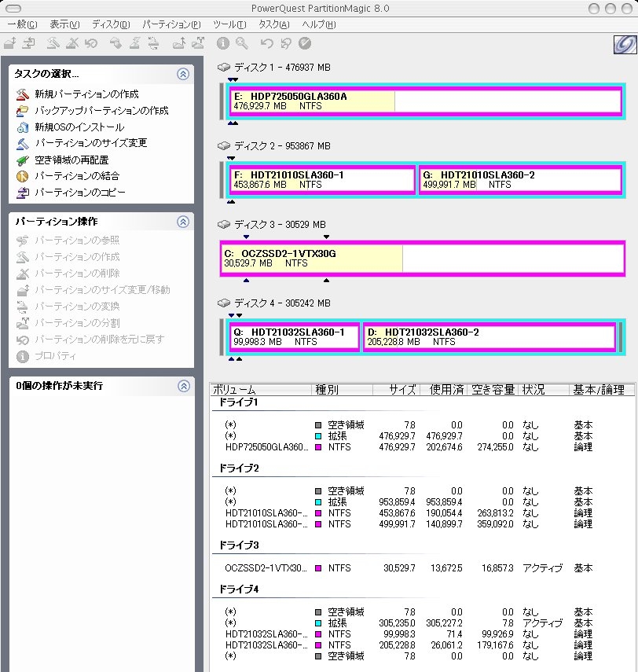The width and height of the screenshot is (638, 672).
Task: Click the disk icon beside ディスク 3
Action: point(224,225)
